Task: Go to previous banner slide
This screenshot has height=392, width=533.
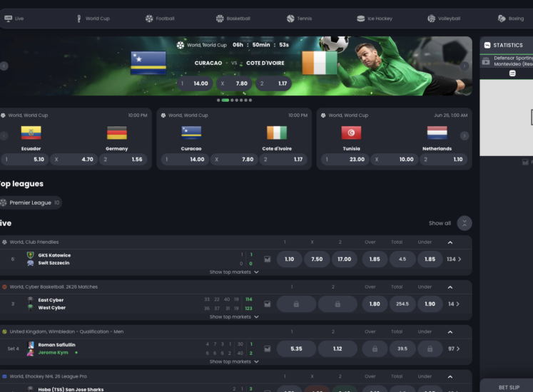Action: pyautogui.click(x=4, y=66)
